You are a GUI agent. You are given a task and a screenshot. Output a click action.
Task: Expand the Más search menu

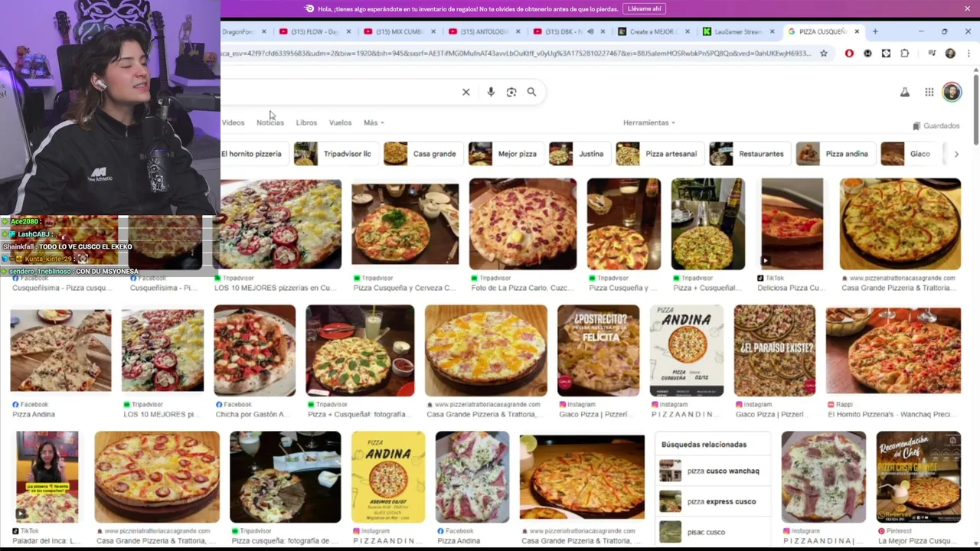[x=374, y=122]
